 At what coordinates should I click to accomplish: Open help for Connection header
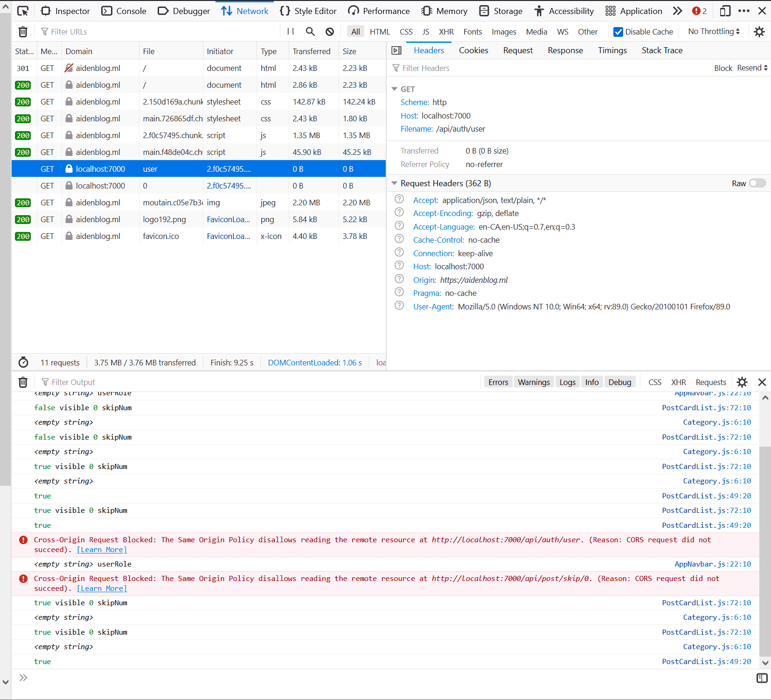pyautogui.click(x=399, y=252)
